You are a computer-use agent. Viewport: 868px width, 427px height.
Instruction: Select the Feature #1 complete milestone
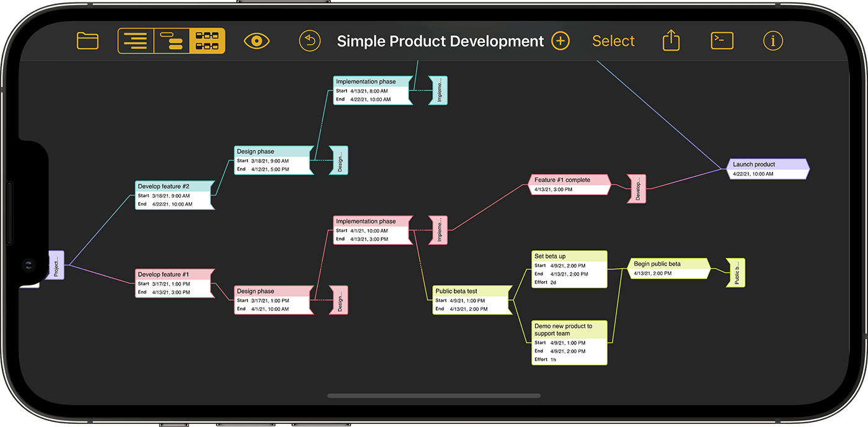coord(570,184)
